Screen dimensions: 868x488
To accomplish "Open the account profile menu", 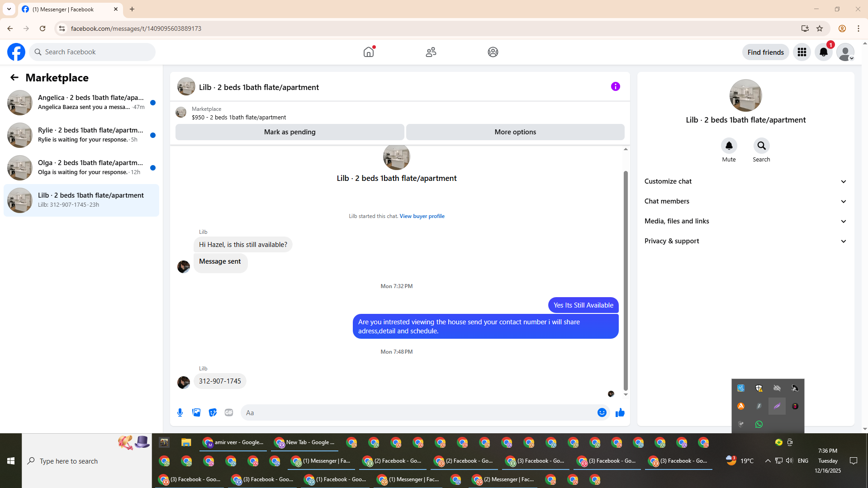I will coord(845,52).
